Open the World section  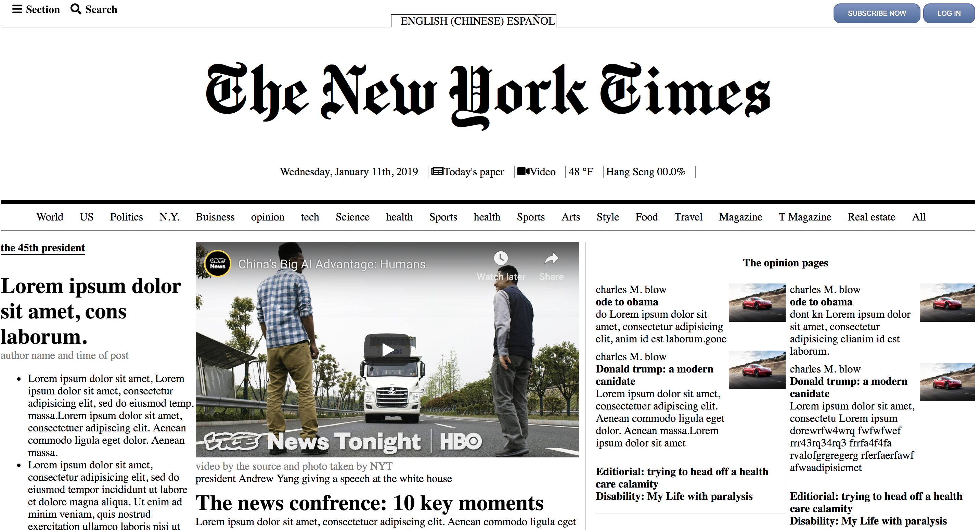[x=50, y=217]
